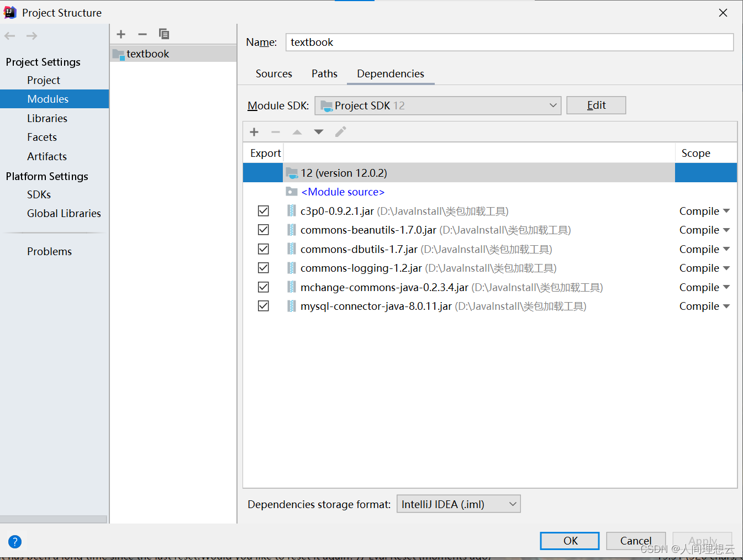Open Module SDK dropdown
743x560 pixels.
[438, 105]
